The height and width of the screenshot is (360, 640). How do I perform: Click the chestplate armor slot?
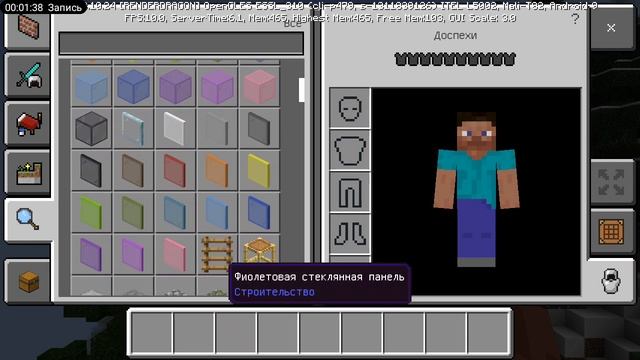coord(350,150)
